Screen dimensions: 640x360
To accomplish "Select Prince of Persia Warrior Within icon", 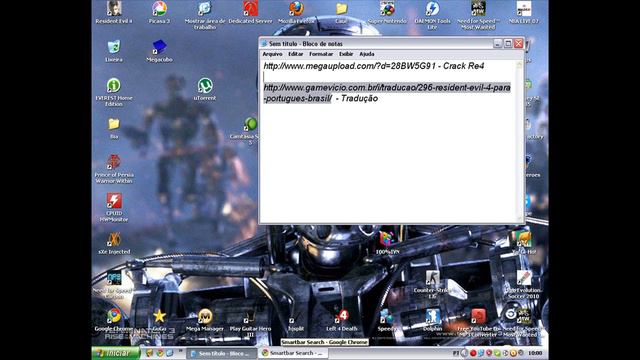I will (x=114, y=169).
